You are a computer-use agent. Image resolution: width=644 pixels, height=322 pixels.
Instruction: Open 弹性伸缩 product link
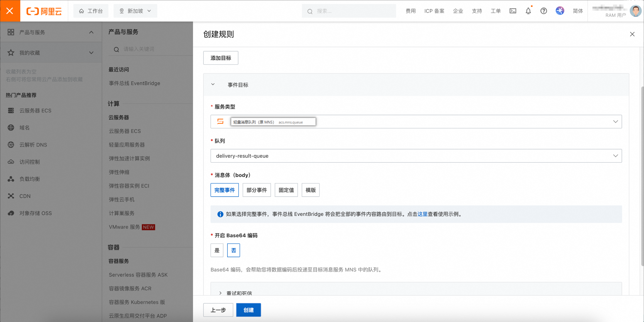[x=119, y=172]
